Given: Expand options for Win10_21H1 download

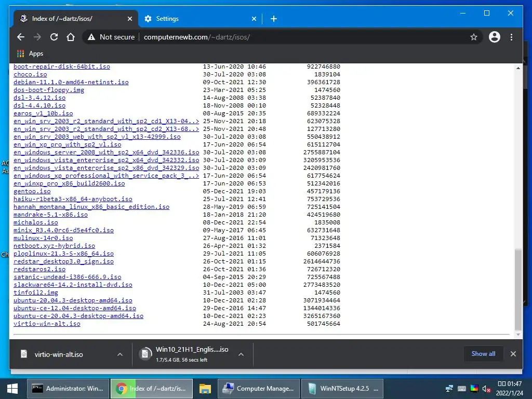Looking at the screenshot, I should tap(241, 354).
